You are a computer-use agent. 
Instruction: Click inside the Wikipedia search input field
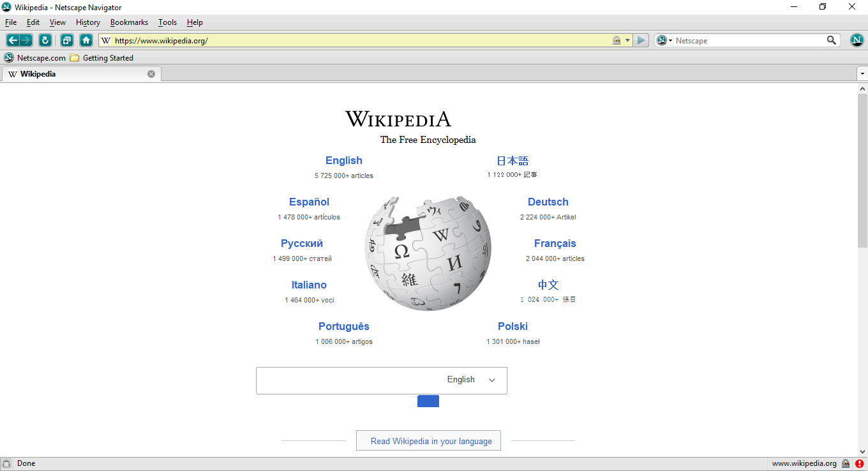click(349, 380)
